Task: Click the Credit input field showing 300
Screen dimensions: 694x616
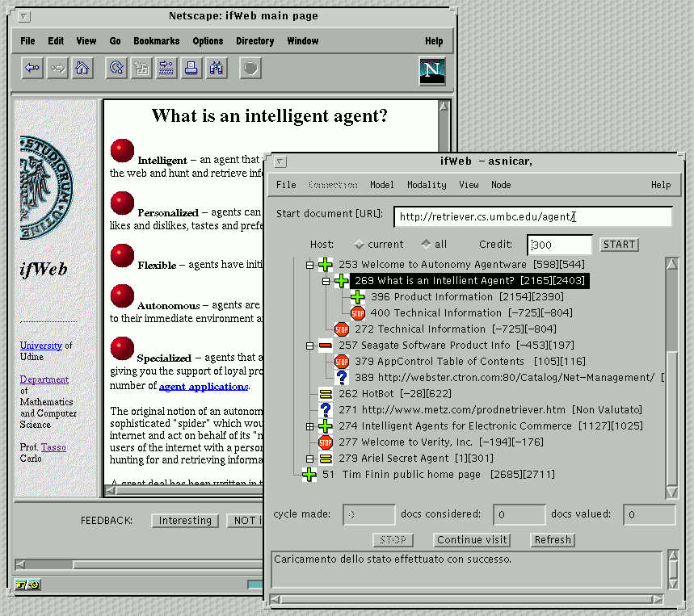Action: 559,245
